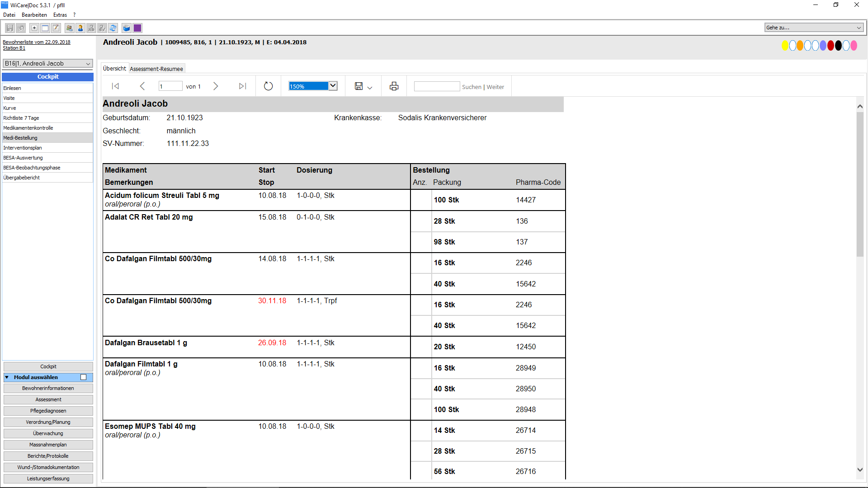Click the plus add-entry toolbar icon

tap(34, 28)
